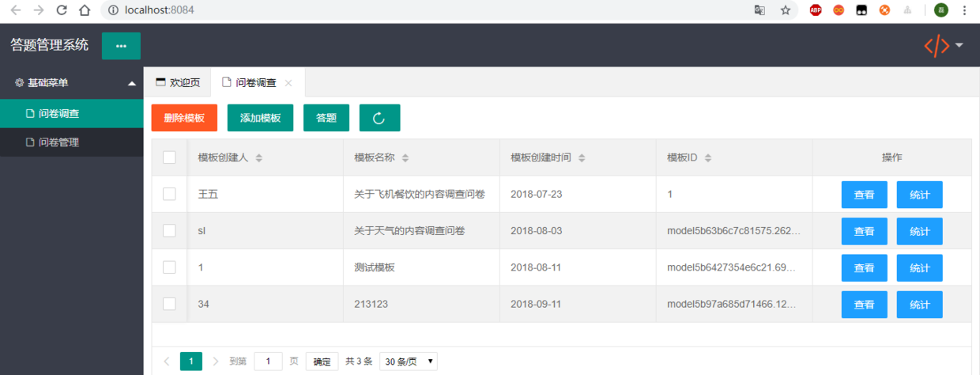Image resolution: width=980 pixels, height=375 pixels.
Task: Click 查看 for 213123 row
Action: pyautogui.click(x=865, y=304)
